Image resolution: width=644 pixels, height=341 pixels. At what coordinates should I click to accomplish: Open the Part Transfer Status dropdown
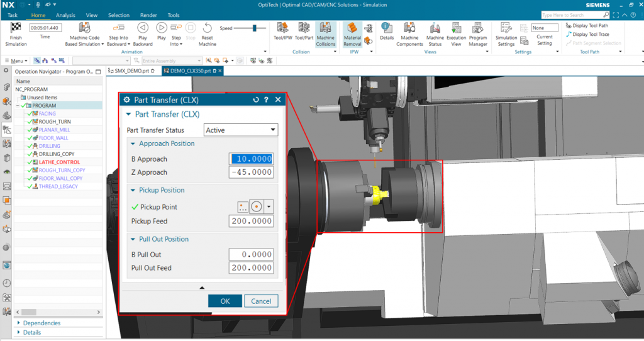click(x=241, y=130)
